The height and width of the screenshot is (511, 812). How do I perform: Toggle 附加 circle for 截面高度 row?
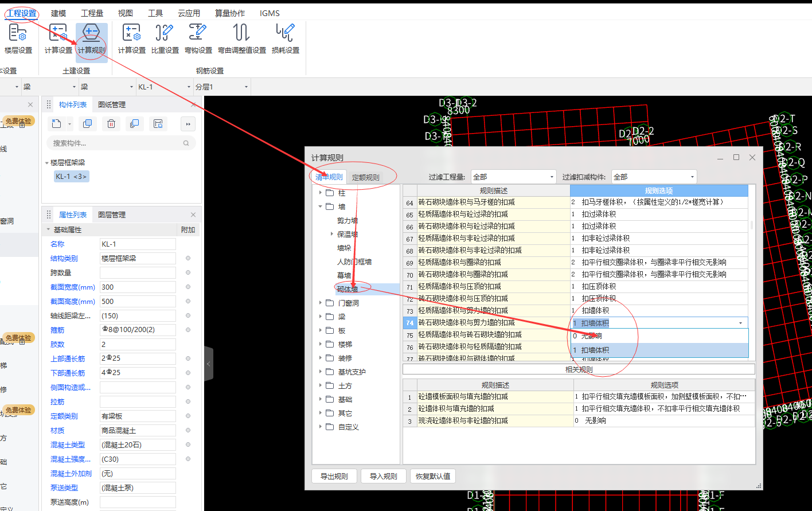tap(188, 301)
